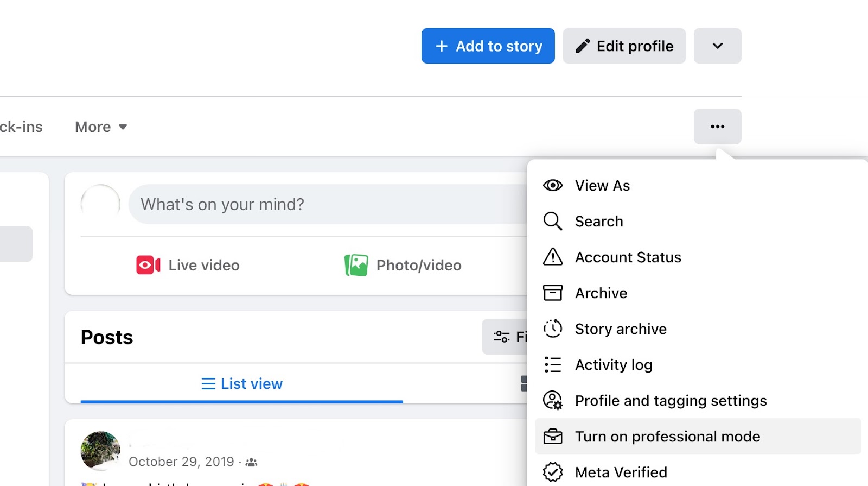
Task: Click the red Live video camera icon
Action: click(148, 265)
